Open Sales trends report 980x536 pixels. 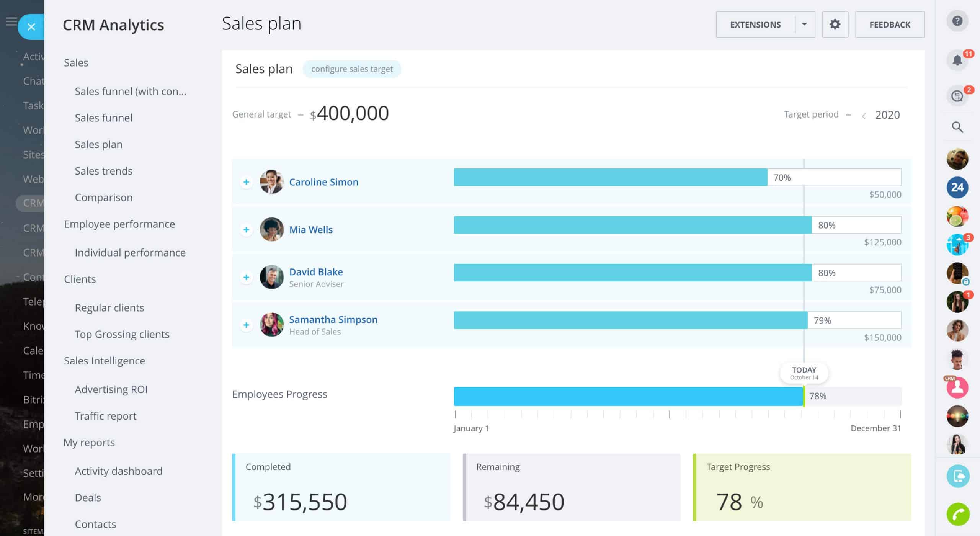[x=103, y=171]
